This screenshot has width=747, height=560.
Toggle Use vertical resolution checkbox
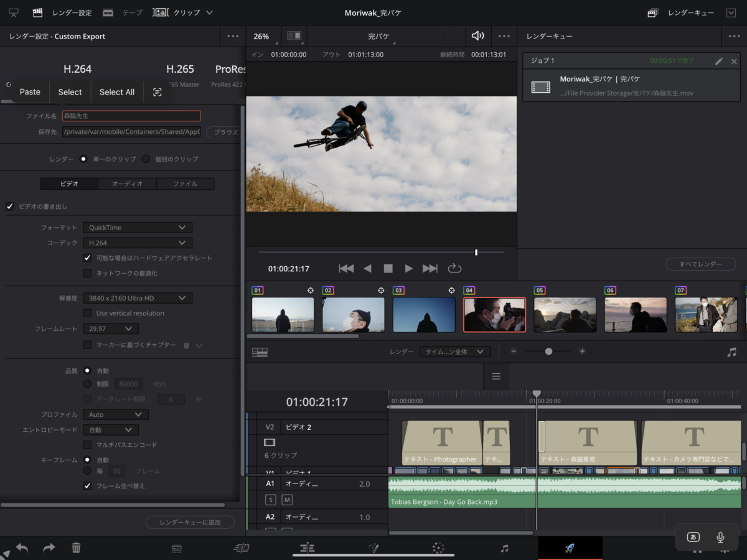[87, 313]
